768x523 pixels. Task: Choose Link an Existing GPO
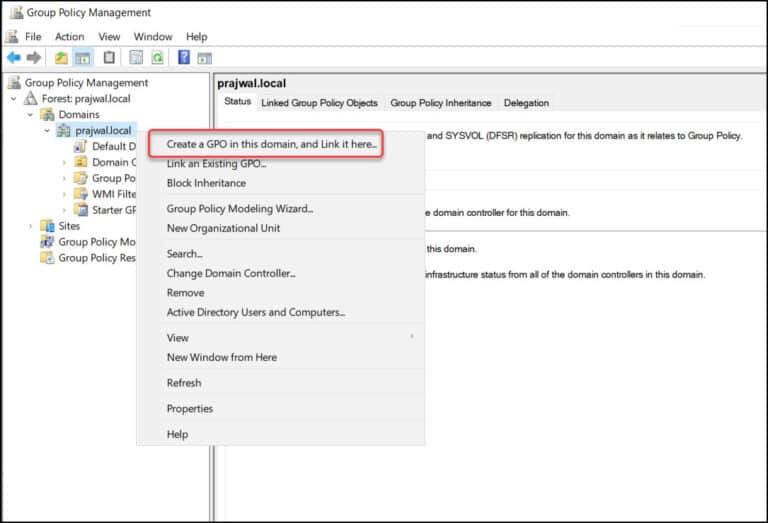[x=216, y=164]
